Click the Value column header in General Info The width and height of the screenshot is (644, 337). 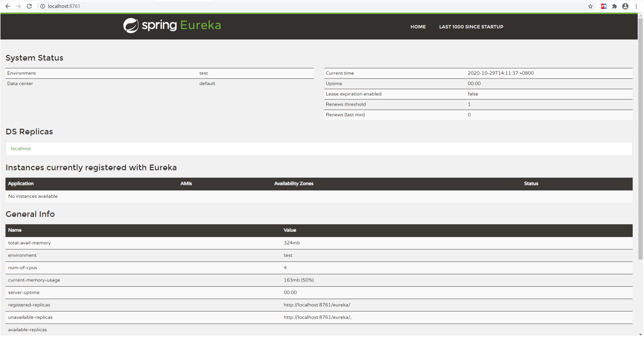click(290, 230)
